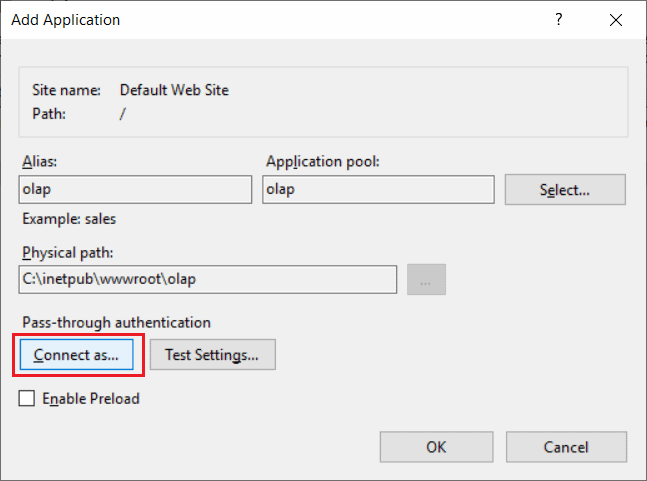Cancel adding the application
This screenshot has width=647, height=481.
(566, 446)
